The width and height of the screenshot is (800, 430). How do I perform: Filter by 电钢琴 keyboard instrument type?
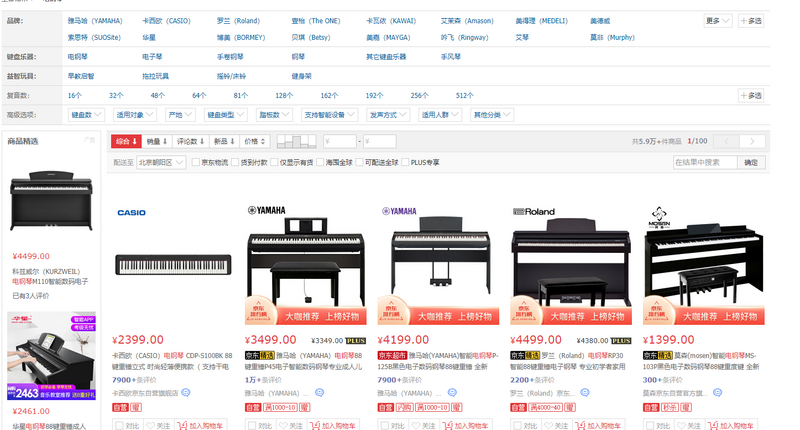(78, 57)
